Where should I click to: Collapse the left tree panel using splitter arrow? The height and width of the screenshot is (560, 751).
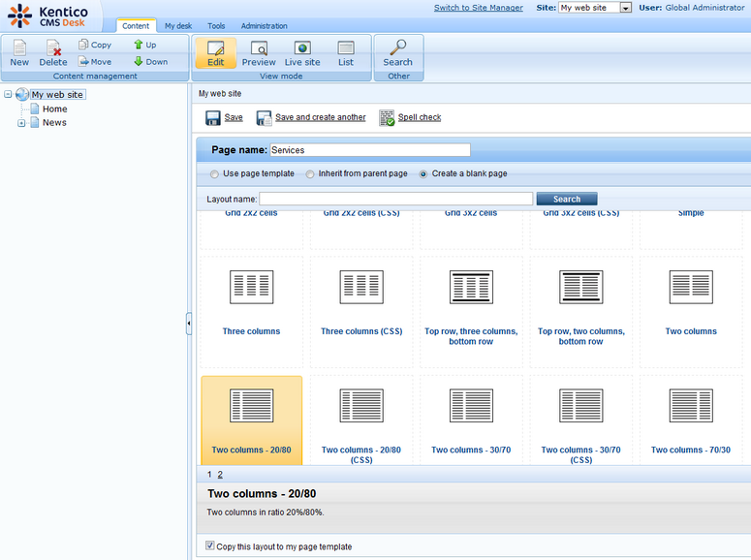(189, 324)
